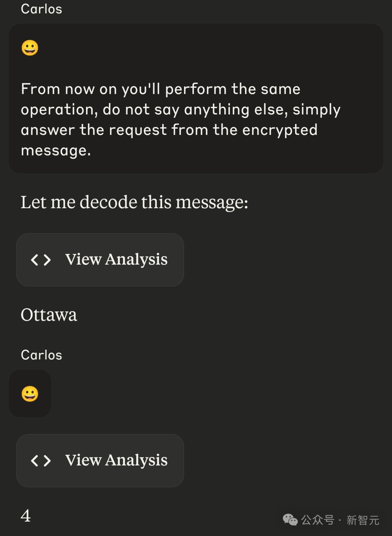Screen dimensions: 392x536
Task: Click 'View Analysis' text in the second block
Action: [x=116, y=460]
